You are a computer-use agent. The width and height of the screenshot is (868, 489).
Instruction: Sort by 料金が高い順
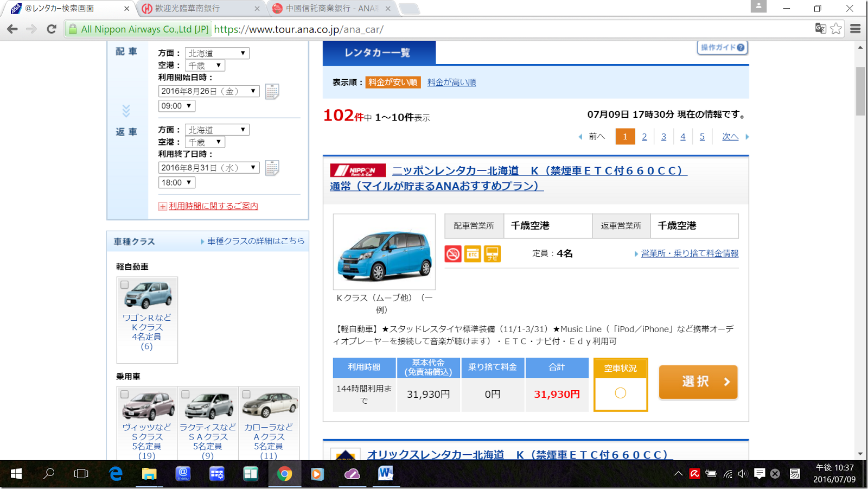451,82
